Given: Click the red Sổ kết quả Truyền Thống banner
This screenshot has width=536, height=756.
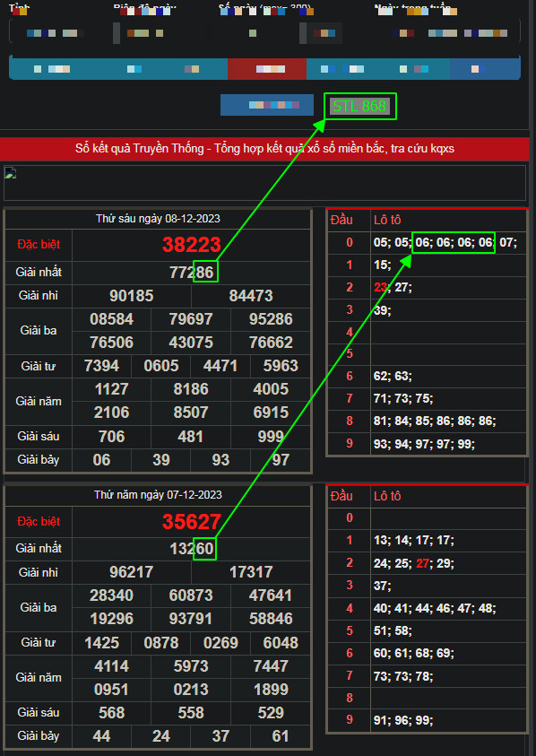Looking at the screenshot, I should (264, 149).
